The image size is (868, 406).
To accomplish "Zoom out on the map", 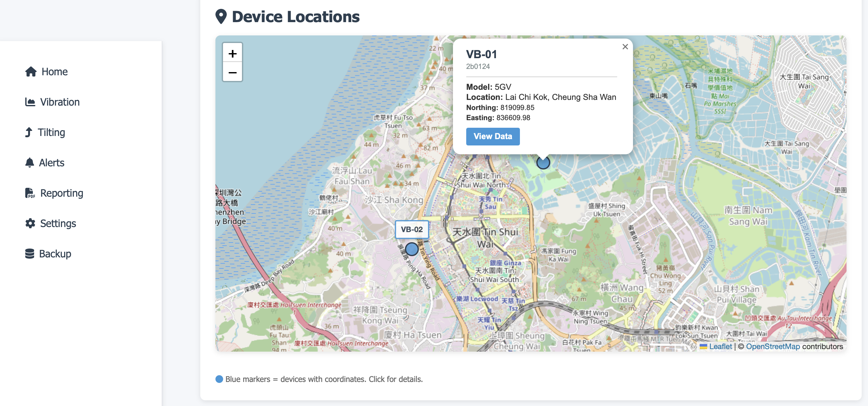I will 232,72.
